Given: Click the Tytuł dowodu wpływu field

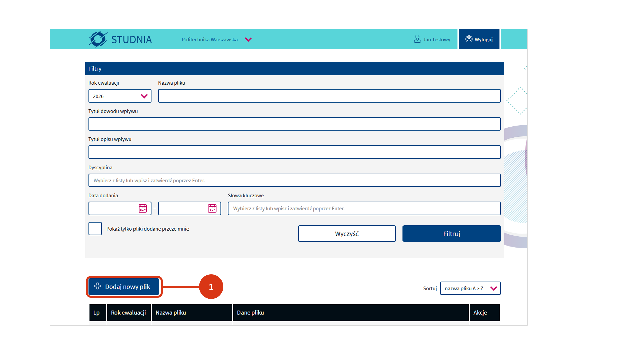Looking at the screenshot, I should point(294,124).
